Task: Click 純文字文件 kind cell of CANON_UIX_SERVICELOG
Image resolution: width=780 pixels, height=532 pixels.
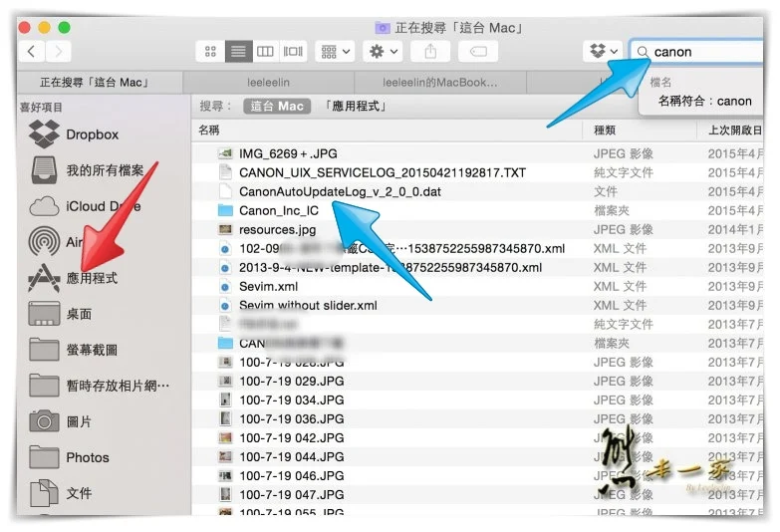Action: pyautogui.click(x=624, y=172)
